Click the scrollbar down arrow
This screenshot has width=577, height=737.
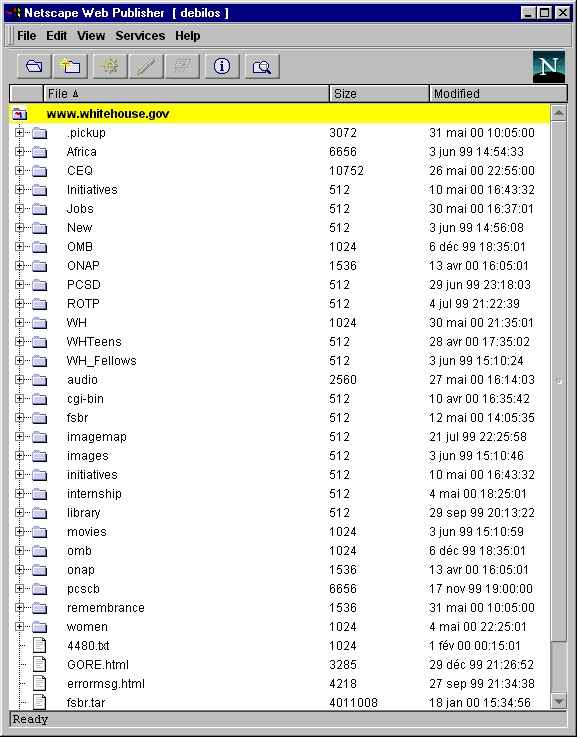pos(558,701)
